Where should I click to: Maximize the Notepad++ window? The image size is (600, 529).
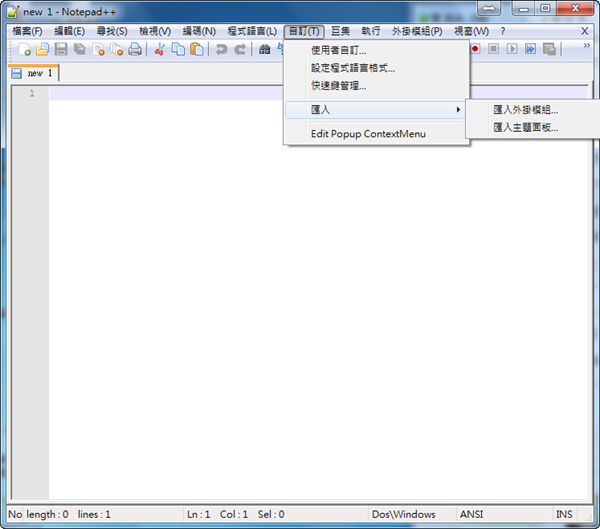546,8
